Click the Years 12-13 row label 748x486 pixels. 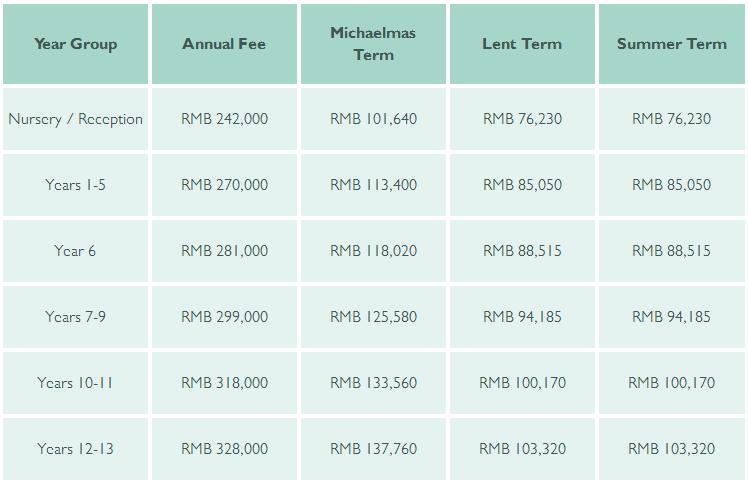(75, 449)
